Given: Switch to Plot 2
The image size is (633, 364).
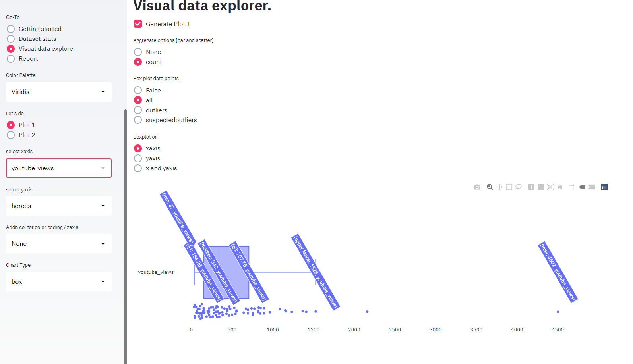Looking at the screenshot, I should pos(11,135).
